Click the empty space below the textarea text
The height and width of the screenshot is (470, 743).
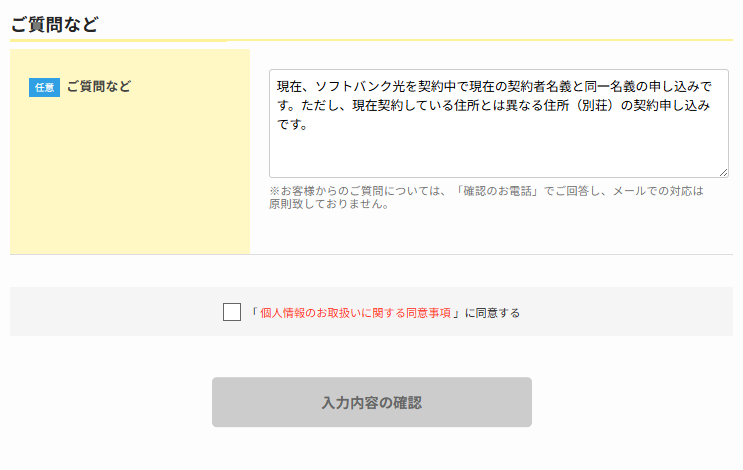coord(498,155)
